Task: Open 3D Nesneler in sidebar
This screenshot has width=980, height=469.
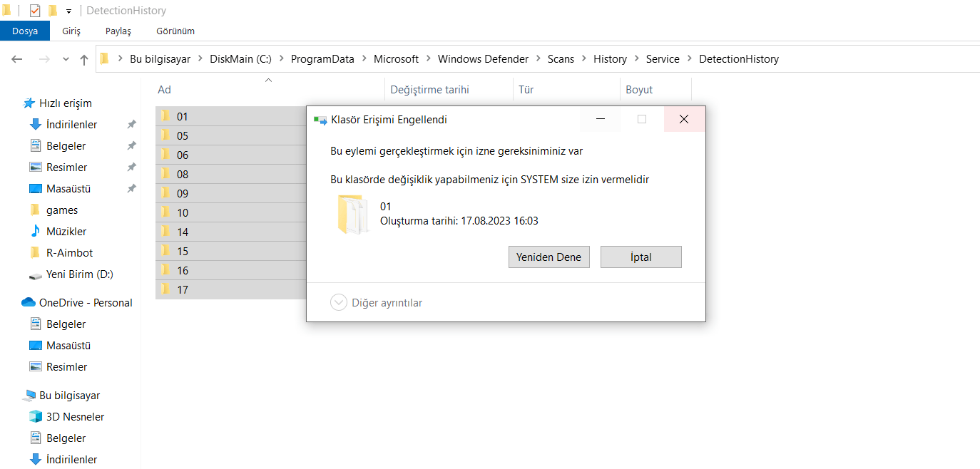Action: [75, 417]
